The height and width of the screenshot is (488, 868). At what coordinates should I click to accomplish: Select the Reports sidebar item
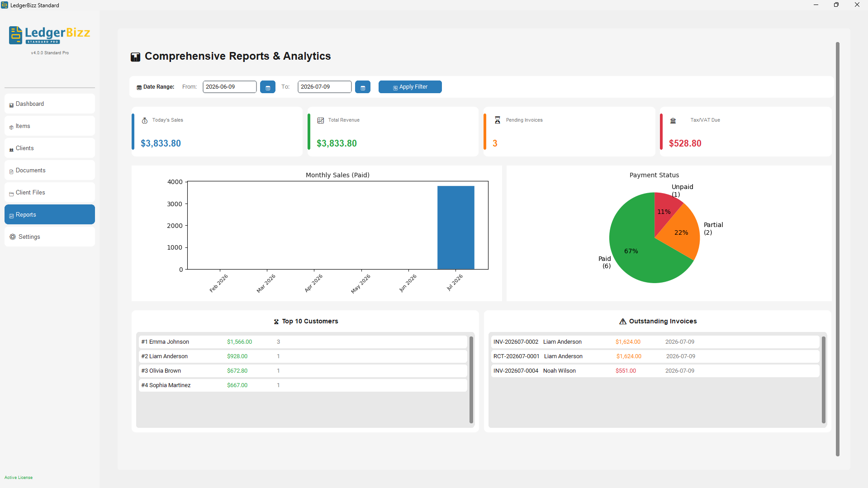tap(50, 214)
